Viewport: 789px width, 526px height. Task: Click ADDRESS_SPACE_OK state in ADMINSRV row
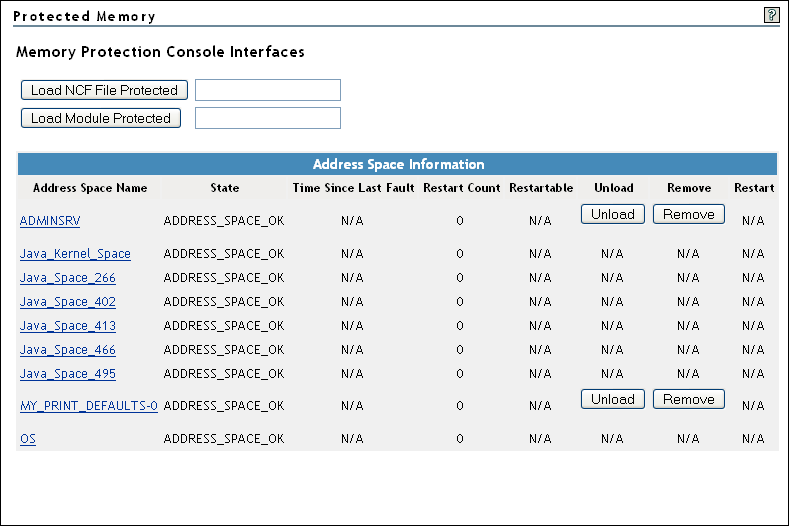[224, 221]
